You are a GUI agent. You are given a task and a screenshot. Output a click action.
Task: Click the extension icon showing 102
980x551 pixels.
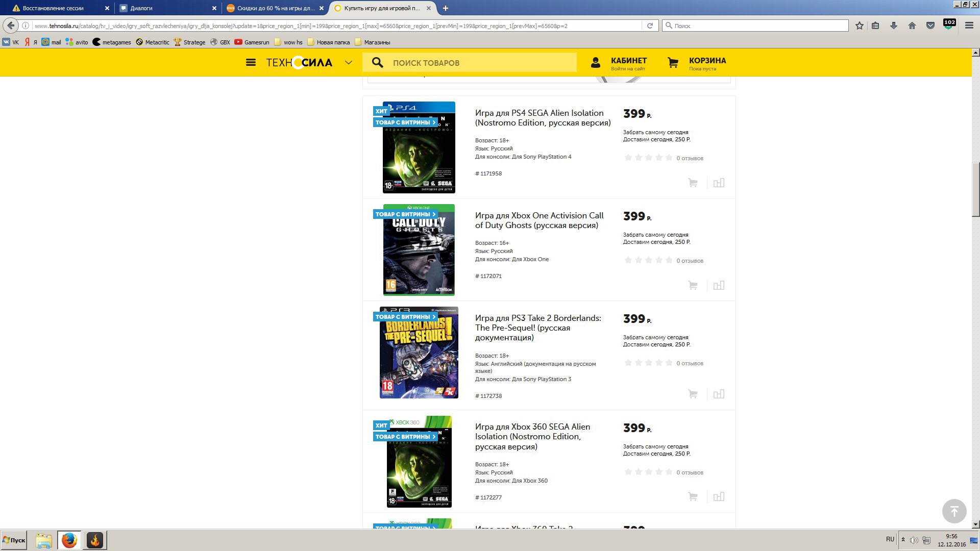pyautogui.click(x=949, y=24)
